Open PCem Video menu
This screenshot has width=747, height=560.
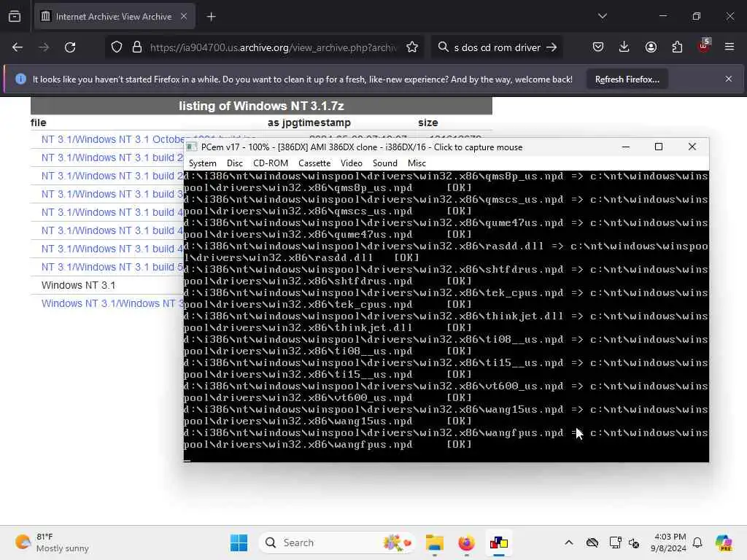[x=352, y=163]
